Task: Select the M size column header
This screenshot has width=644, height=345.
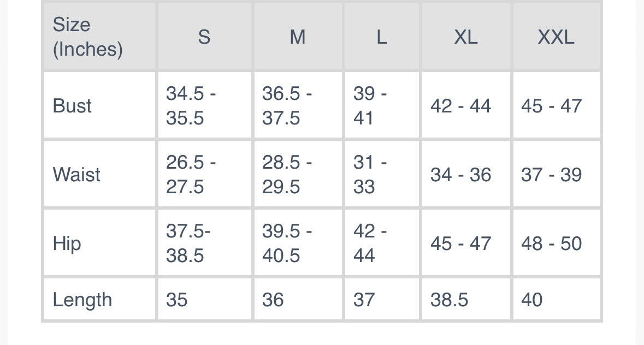Action: pos(297,37)
